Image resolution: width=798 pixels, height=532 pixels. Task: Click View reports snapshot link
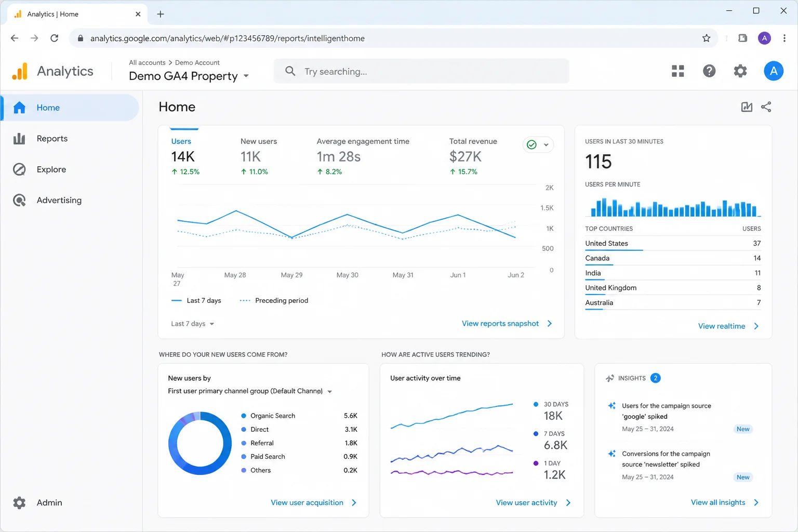pyautogui.click(x=507, y=324)
